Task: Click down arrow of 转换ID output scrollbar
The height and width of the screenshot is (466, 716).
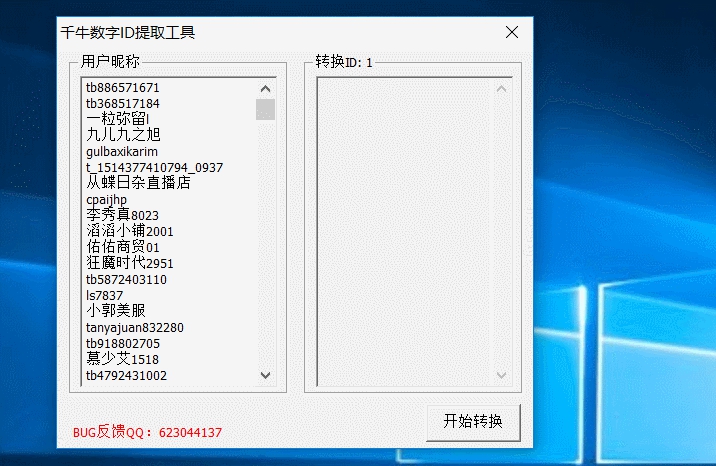Action: [x=501, y=375]
